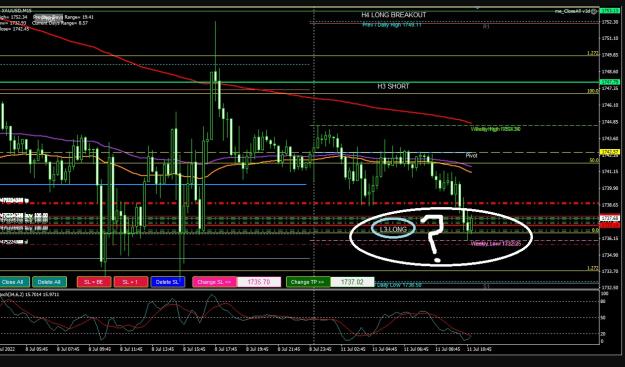Viewport: 625px width, 367px height.
Task: Click the red SL = BE button
Action: pyautogui.click(x=94, y=282)
